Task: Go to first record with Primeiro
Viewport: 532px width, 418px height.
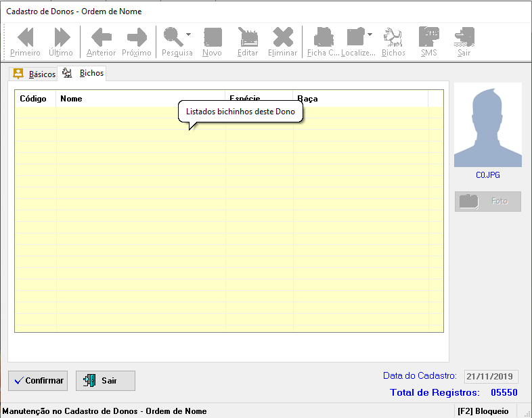Action: click(x=25, y=42)
